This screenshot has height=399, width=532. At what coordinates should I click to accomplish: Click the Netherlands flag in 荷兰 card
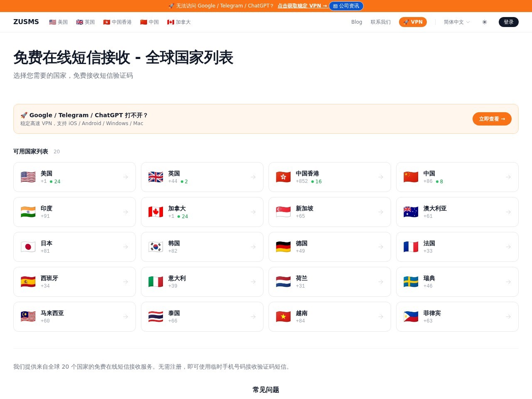tap(283, 282)
